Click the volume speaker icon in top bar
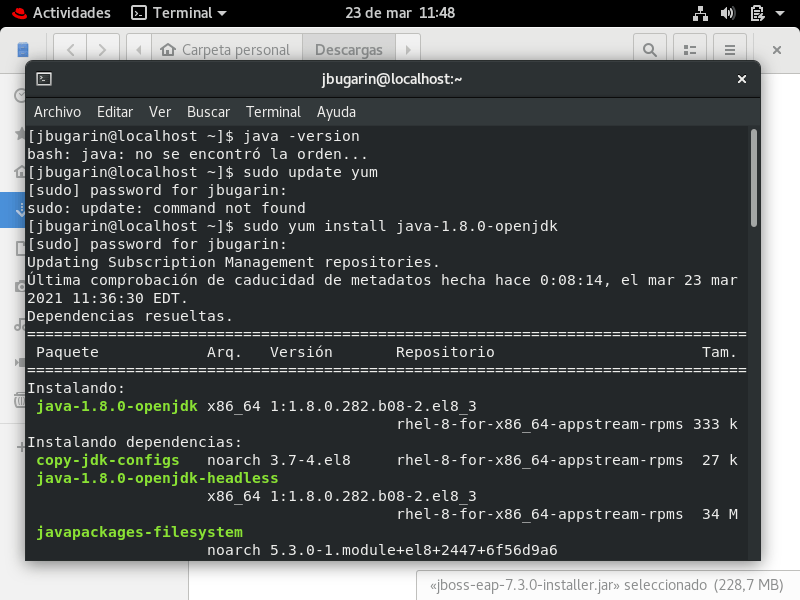Screen dimensions: 800x600 728,14
